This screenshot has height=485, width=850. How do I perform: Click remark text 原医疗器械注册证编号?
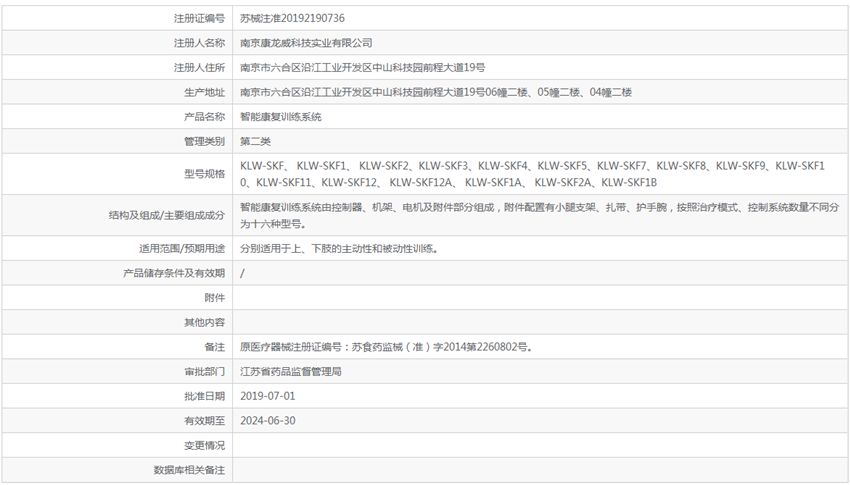386,347
